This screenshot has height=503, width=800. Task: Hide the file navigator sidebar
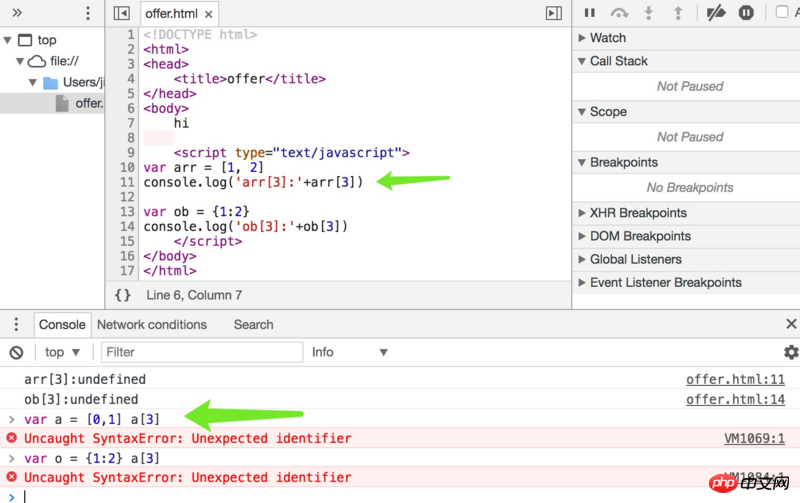click(x=121, y=13)
